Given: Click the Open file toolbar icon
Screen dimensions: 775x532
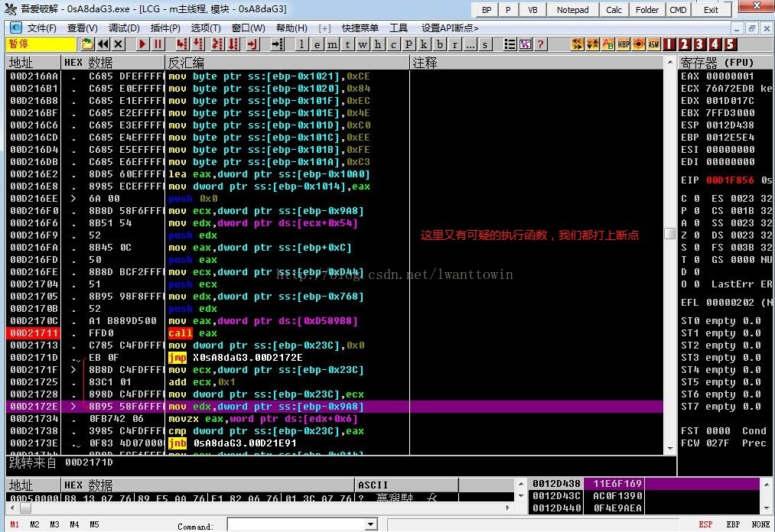Looking at the screenshot, I should [87, 44].
